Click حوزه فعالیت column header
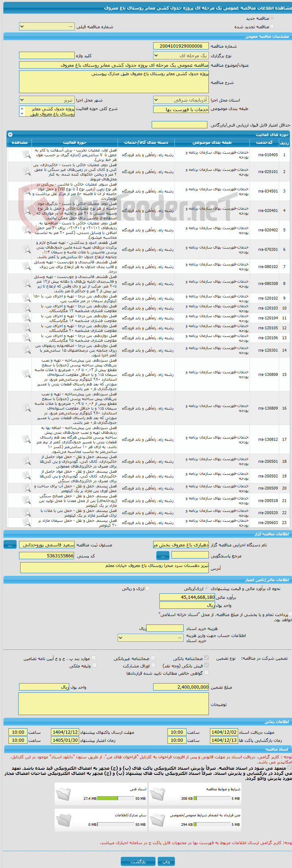Image resolution: width=292 pixels, height=868 pixels. pos(75,142)
